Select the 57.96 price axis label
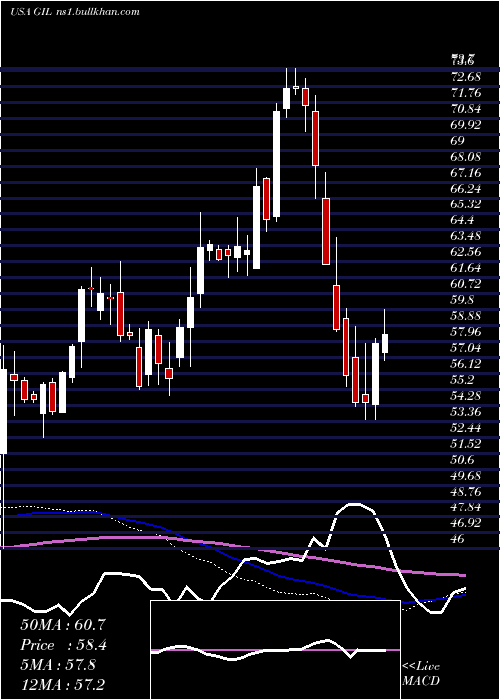The height and width of the screenshot is (700, 500). 466,332
